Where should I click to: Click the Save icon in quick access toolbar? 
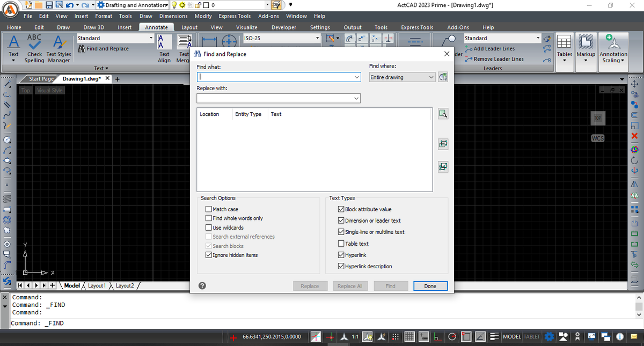click(x=49, y=5)
